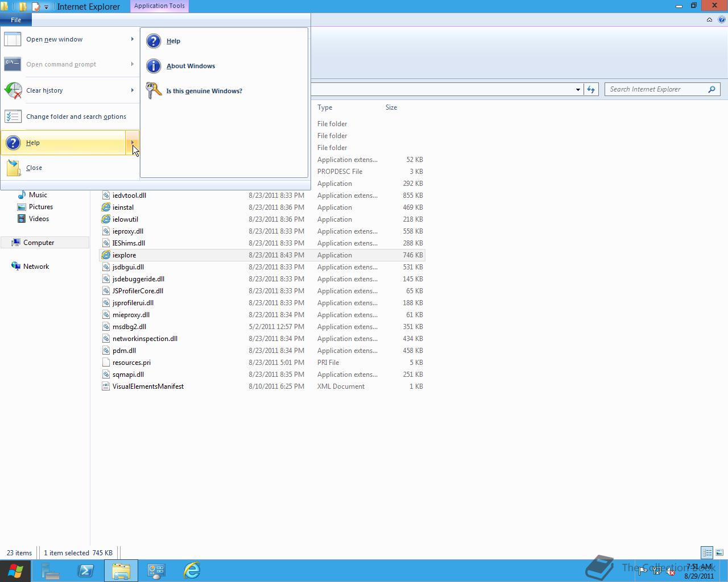Screen dimensions: 728x582
Task: Select the networkinspection.dll file name
Action: 145,339
